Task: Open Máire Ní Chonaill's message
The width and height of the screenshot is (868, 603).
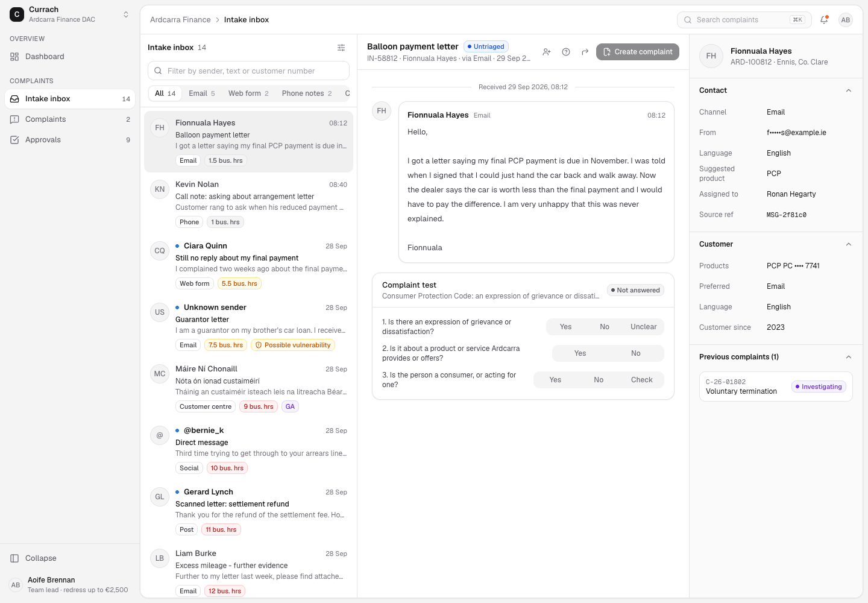Action: click(x=248, y=388)
